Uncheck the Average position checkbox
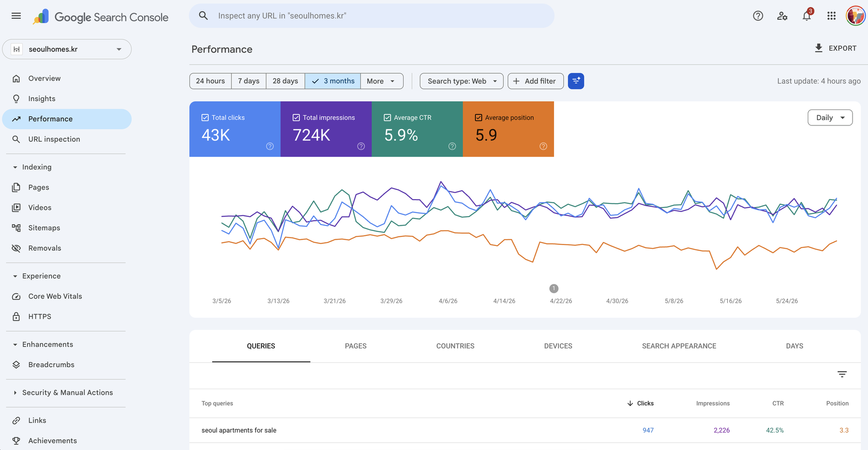Image resolution: width=868 pixels, height=450 pixels. tap(478, 118)
